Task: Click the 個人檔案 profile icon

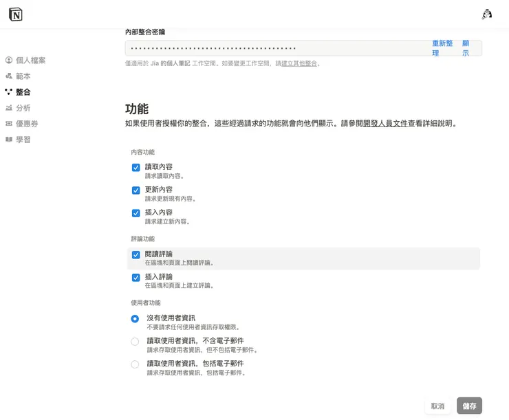Action: point(9,60)
